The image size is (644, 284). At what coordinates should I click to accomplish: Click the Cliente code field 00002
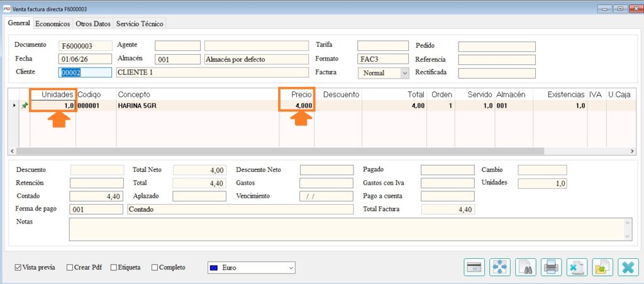[85, 72]
